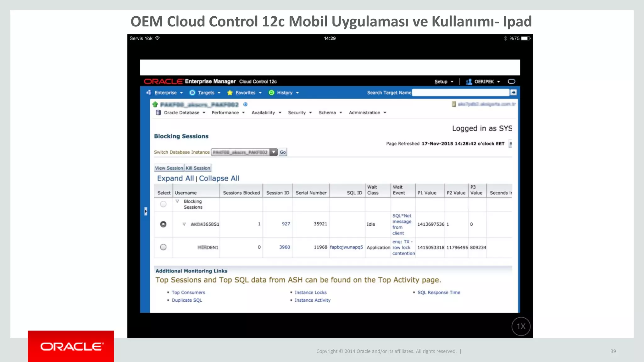Click the search go arrow icon
The image size is (644, 362).
[x=514, y=92]
